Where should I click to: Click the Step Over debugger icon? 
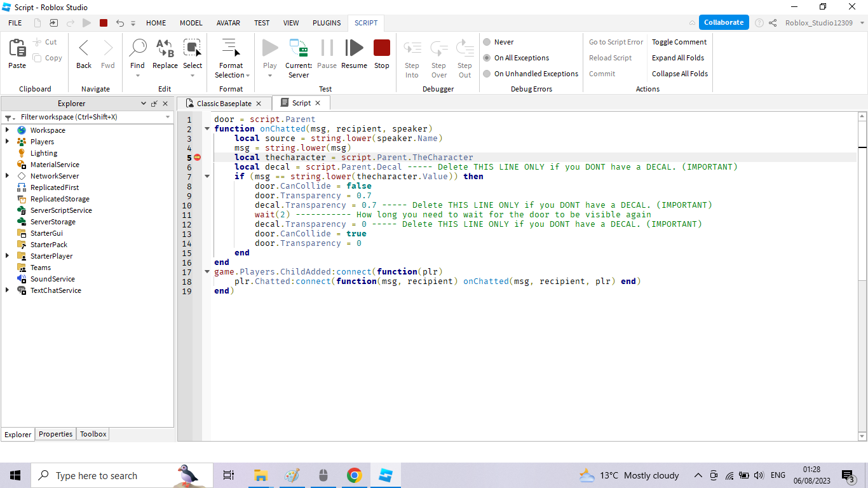(439, 48)
